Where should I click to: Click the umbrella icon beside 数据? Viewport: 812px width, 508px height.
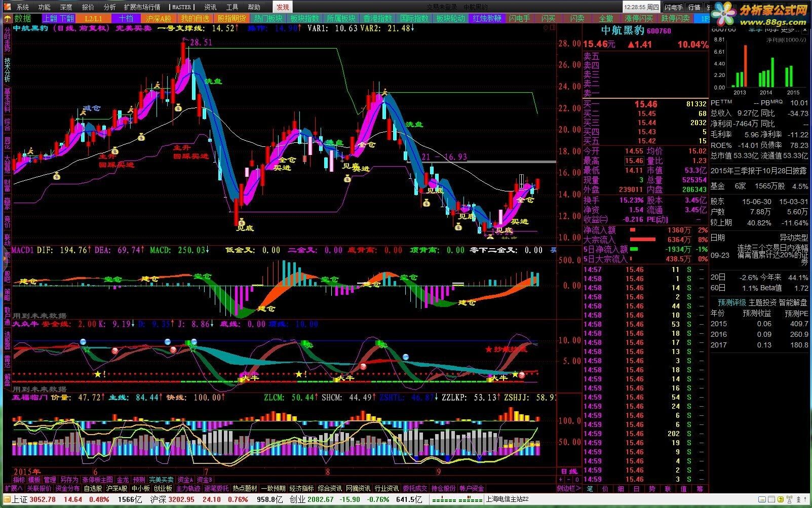pos(7,18)
